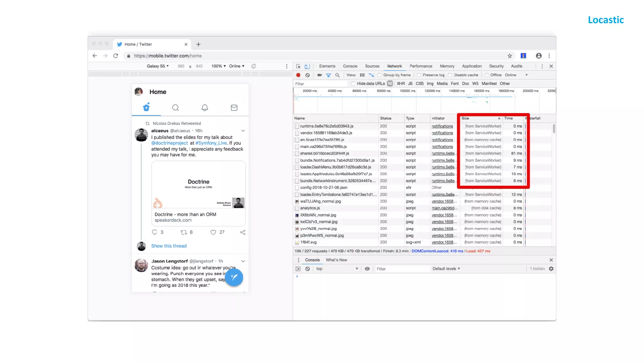Switch to the Application tab
Screen dimensions: 644x362
pos(472,66)
